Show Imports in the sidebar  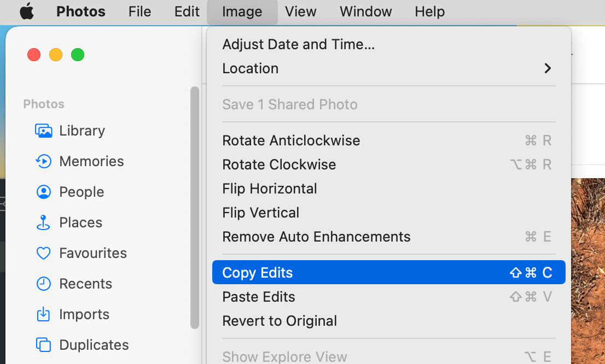[x=84, y=315]
